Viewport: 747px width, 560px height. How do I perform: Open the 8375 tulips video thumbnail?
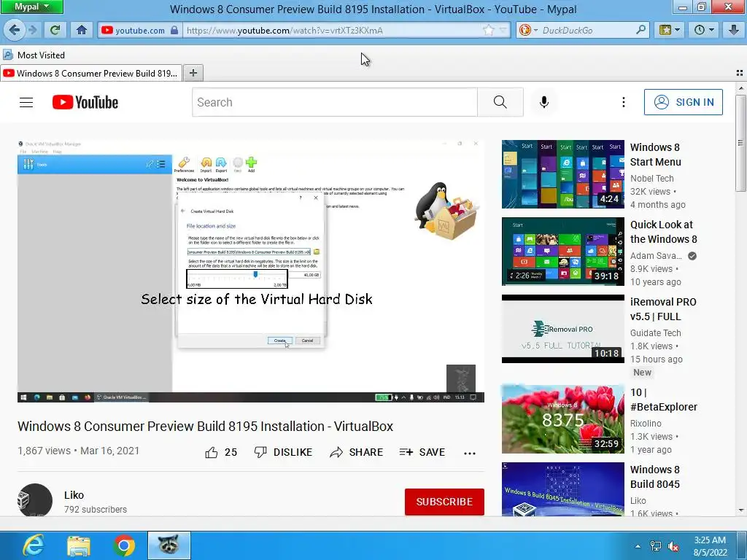(563, 419)
